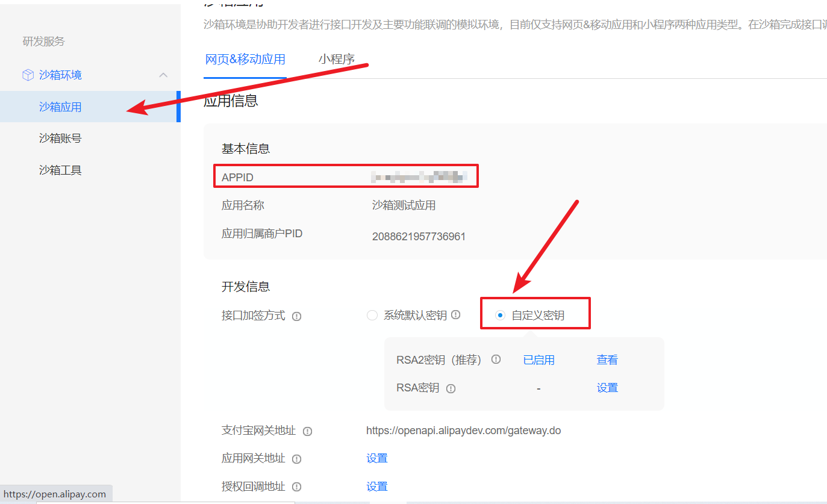Click the info icon beside RSA密钥
Image resolution: width=827 pixels, height=504 pixels.
coord(451,388)
